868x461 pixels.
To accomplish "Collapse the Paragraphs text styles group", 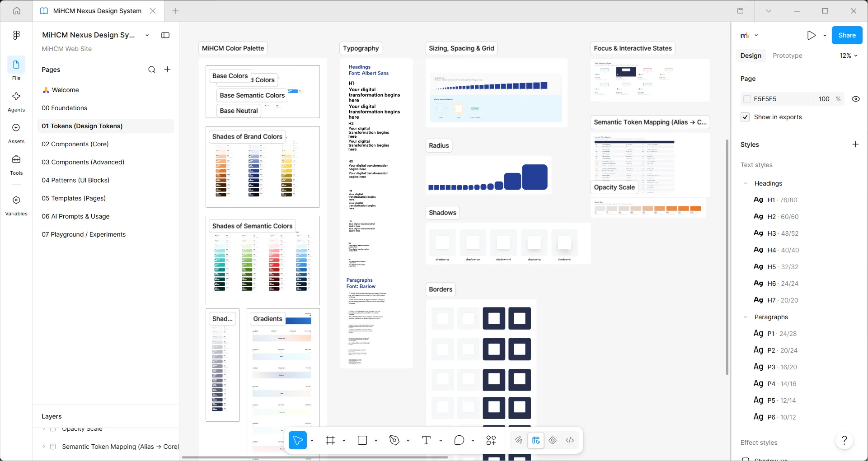I will (746, 317).
